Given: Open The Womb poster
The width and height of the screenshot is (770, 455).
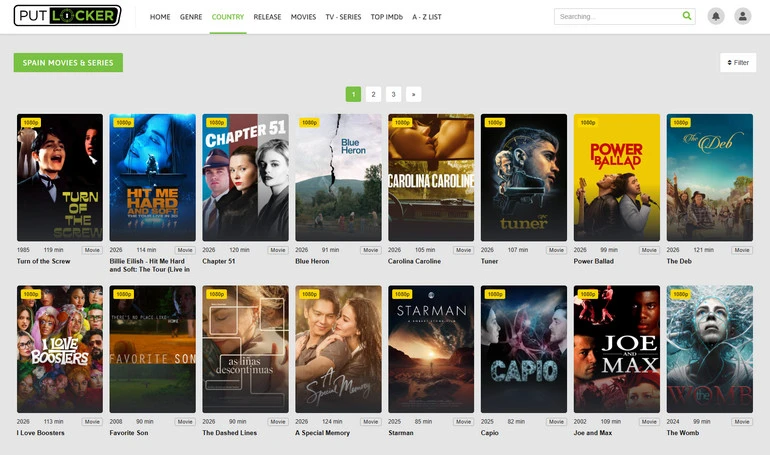Looking at the screenshot, I should [x=710, y=349].
